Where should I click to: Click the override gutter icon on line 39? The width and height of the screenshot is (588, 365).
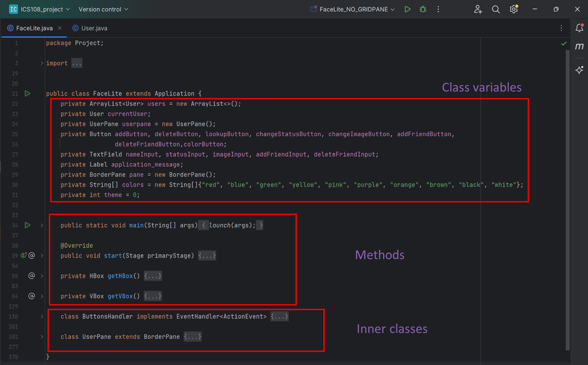(23, 256)
